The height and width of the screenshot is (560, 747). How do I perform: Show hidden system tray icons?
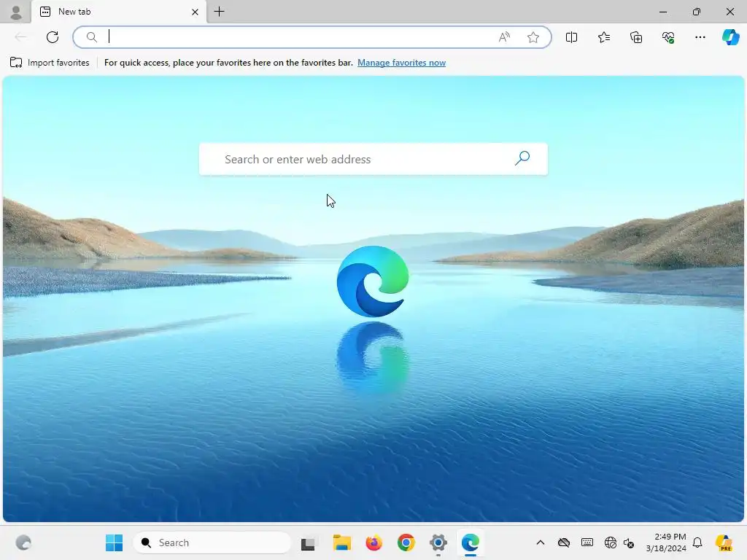(x=541, y=542)
